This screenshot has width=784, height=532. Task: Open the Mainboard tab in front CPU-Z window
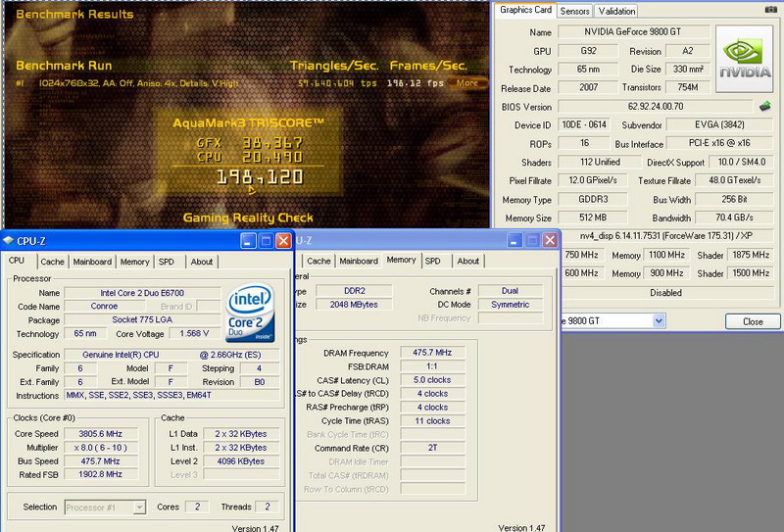pyautogui.click(x=92, y=262)
